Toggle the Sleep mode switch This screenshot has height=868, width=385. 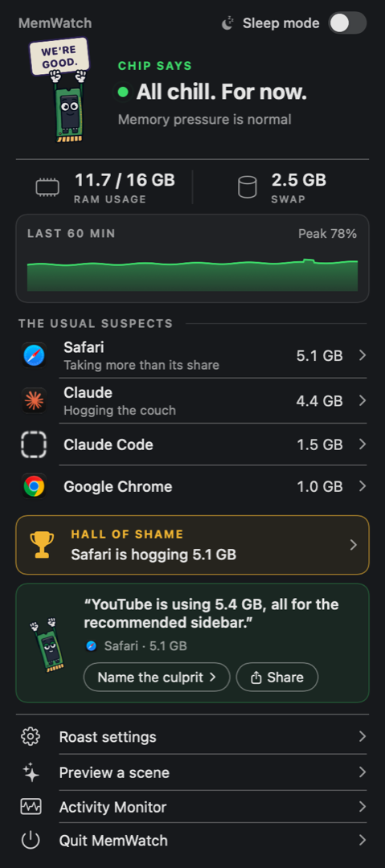pos(347,23)
